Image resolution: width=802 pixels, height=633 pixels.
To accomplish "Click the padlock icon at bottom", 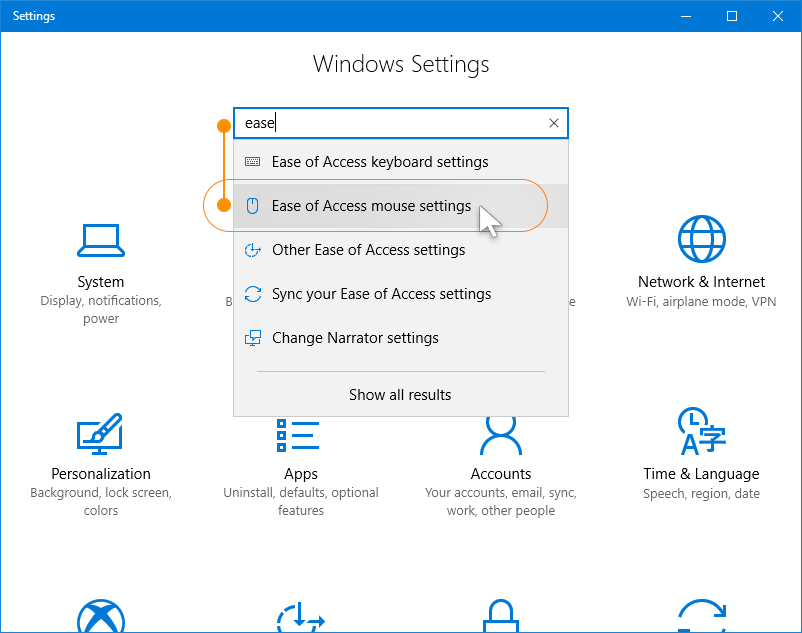I will [500, 618].
